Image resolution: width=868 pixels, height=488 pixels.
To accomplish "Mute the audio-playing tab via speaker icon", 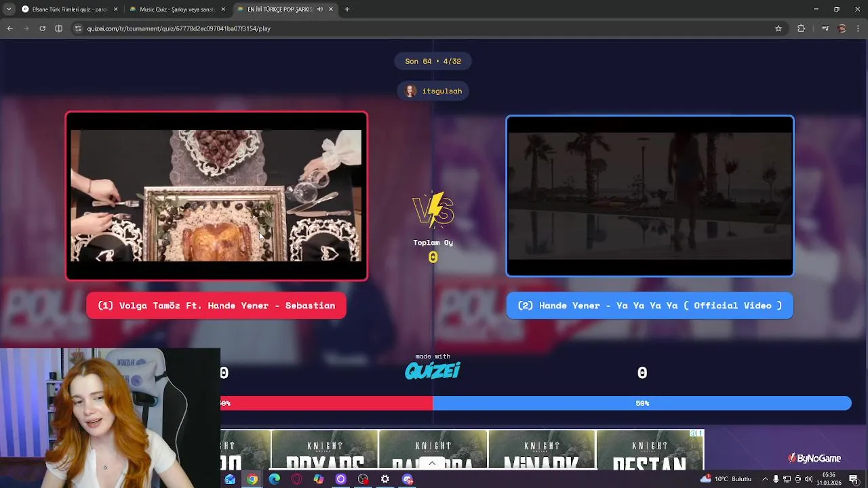I will [320, 9].
